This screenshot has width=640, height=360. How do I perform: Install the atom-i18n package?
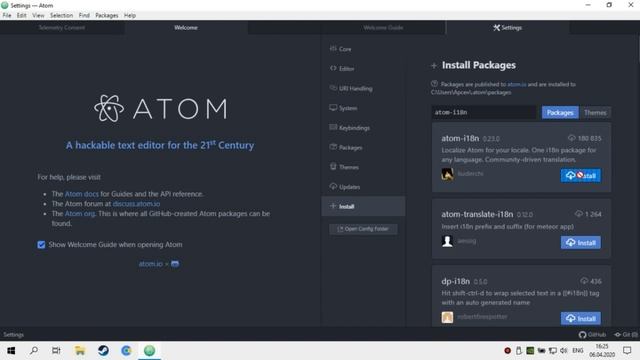click(x=580, y=176)
